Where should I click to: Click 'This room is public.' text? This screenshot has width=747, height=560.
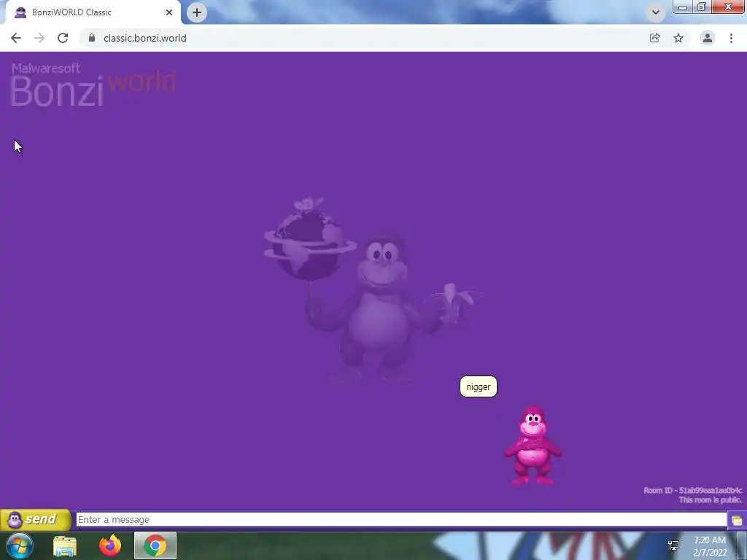pyautogui.click(x=711, y=500)
